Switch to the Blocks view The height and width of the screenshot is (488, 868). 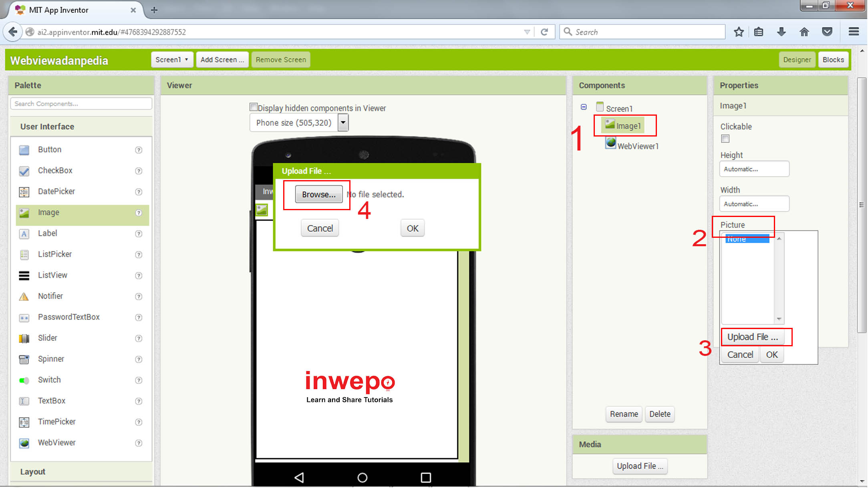[833, 60]
